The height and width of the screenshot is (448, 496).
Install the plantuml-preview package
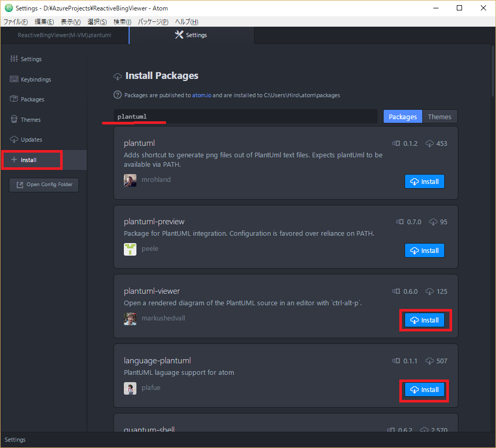(x=424, y=250)
